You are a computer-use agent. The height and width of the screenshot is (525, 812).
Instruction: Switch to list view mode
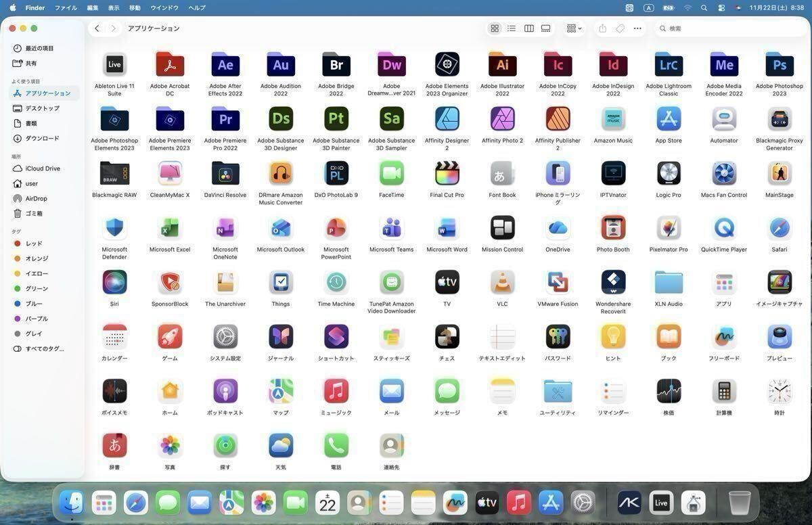(512, 28)
